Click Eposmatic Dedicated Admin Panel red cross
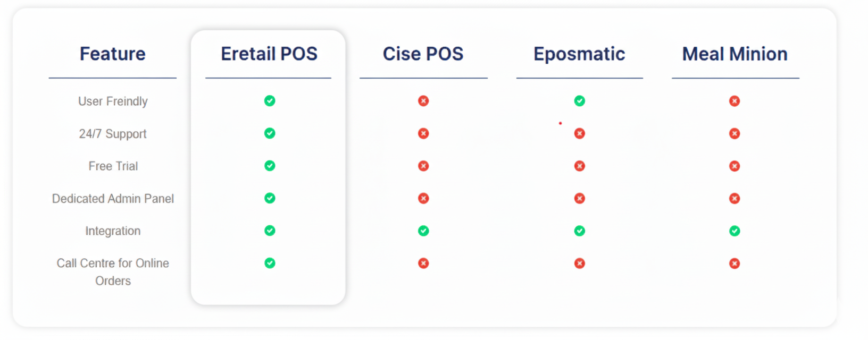 pyautogui.click(x=580, y=199)
